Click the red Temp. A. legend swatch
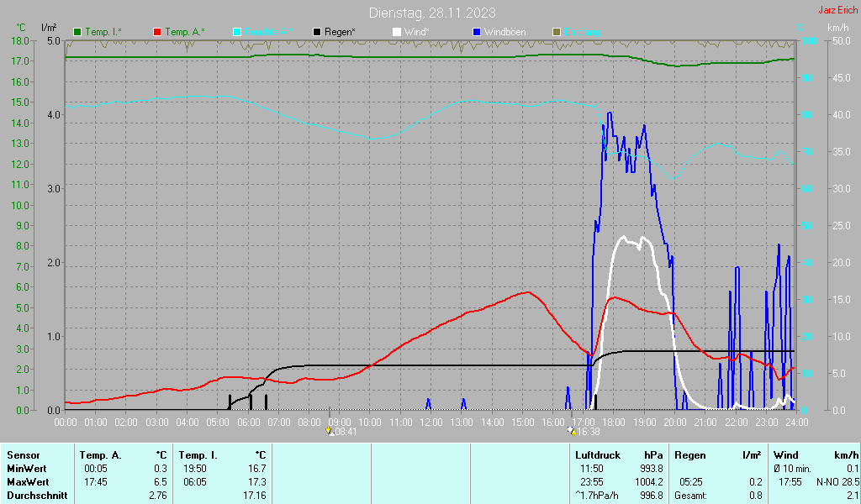Screen dimensions: 861x504 point(157,32)
